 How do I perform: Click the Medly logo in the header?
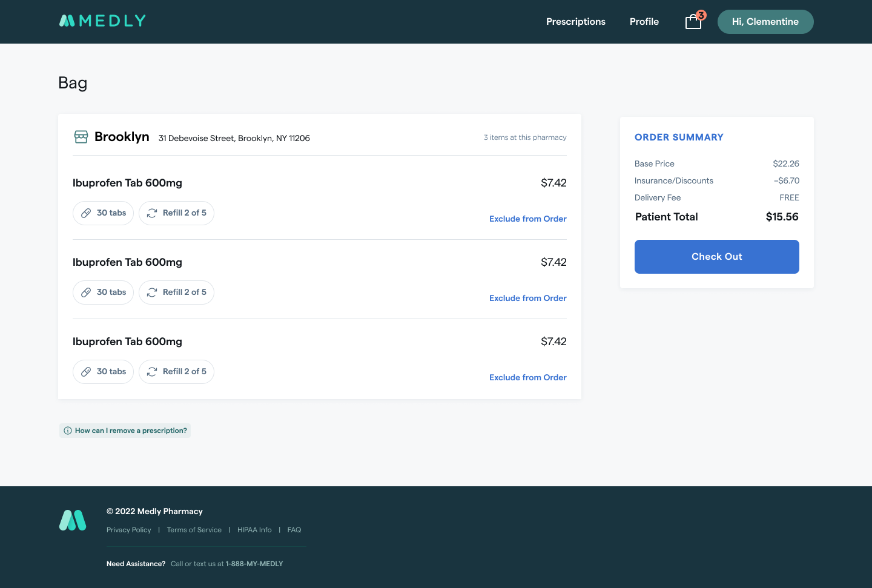[x=102, y=21]
